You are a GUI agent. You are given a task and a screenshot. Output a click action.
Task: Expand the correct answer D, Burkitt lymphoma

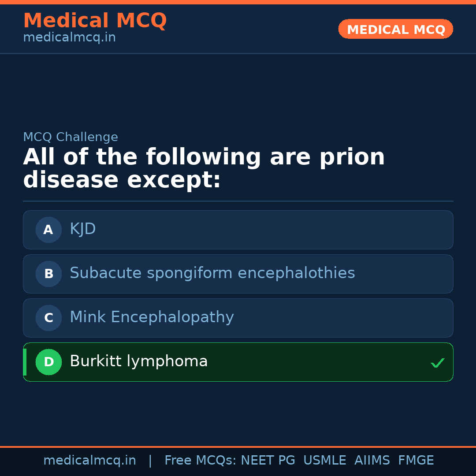click(x=238, y=362)
